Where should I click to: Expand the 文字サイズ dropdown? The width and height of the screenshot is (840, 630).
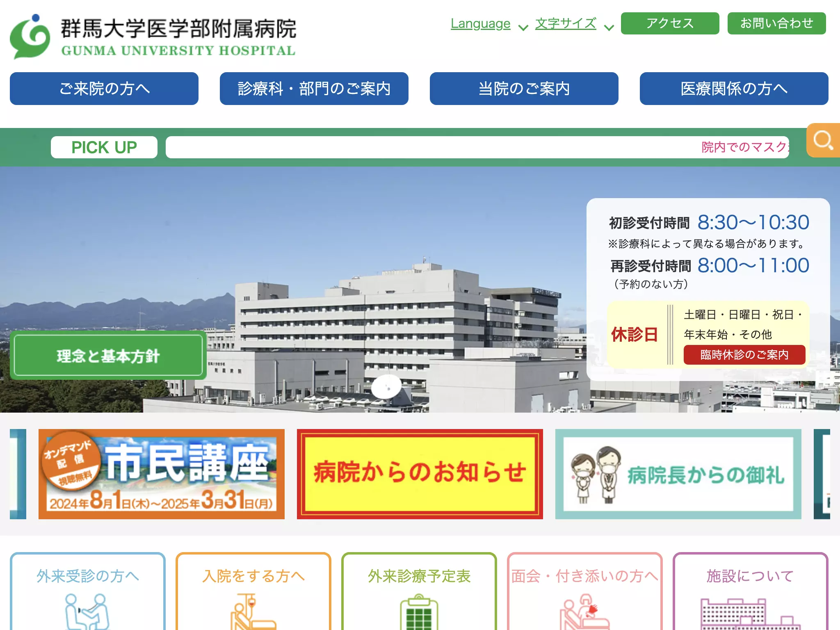point(566,23)
